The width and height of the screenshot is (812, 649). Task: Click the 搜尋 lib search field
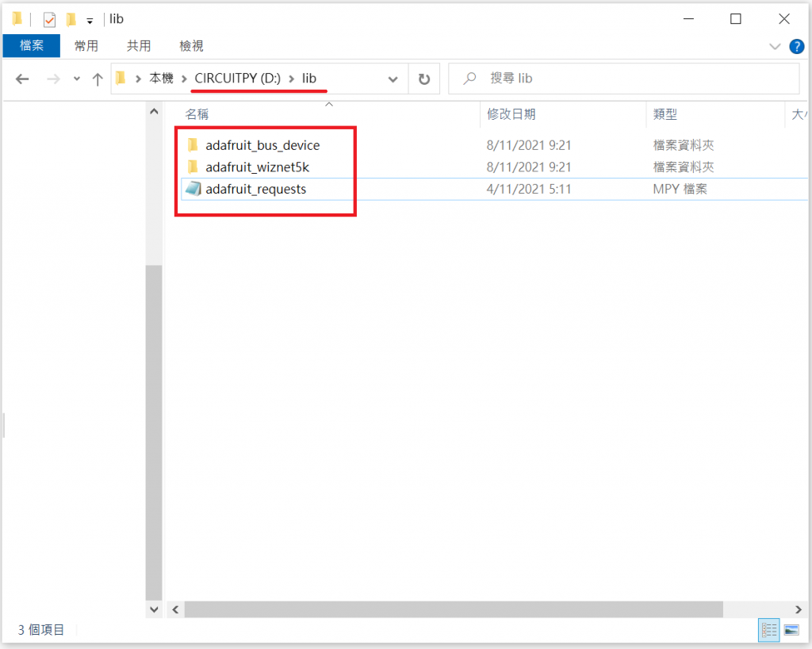pos(623,79)
